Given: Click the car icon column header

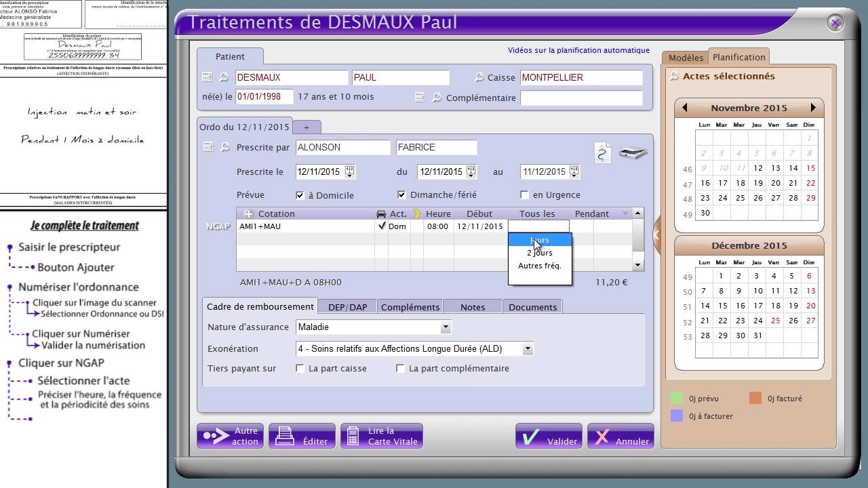Looking at the screenshot, I should point(381,213).
